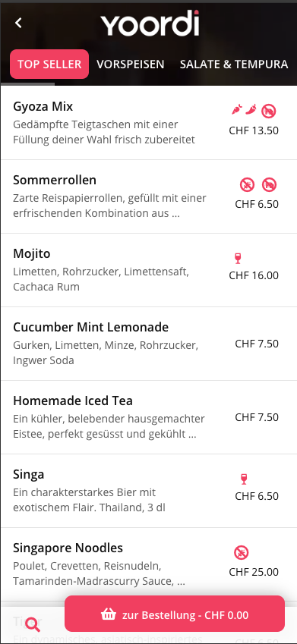Click the no-pork icon on Sommerrollen
Screen dimensions: 297x644
pos(269,185)
